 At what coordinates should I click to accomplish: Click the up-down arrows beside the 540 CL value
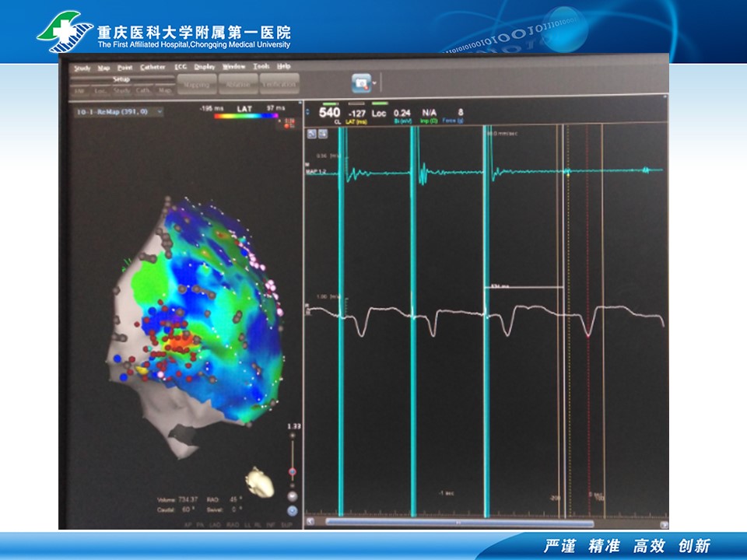308,112
